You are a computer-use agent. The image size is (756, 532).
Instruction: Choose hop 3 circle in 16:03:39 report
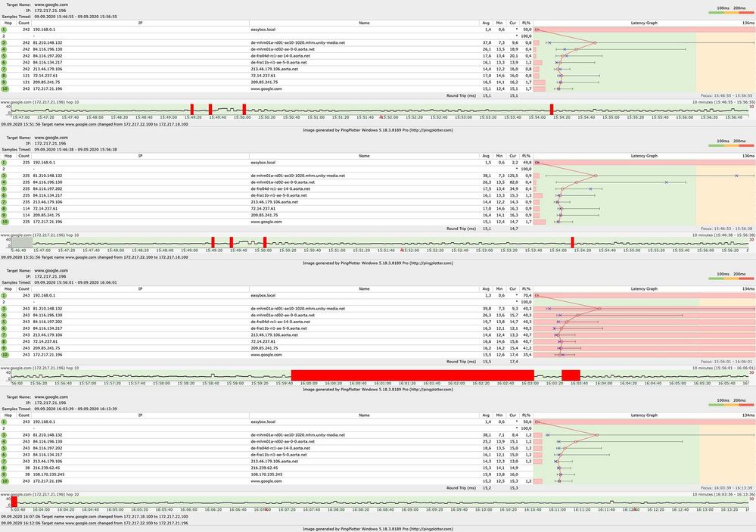click(4, 435)
